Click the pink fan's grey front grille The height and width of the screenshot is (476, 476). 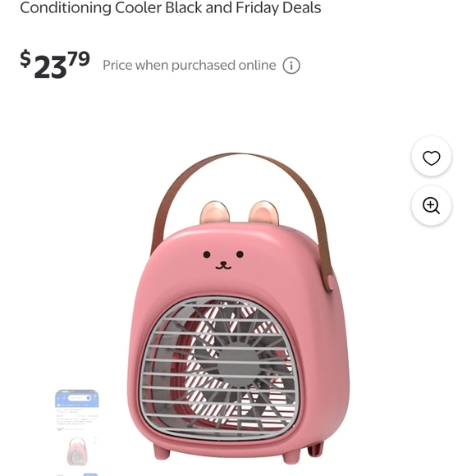[x=219, y=368]
